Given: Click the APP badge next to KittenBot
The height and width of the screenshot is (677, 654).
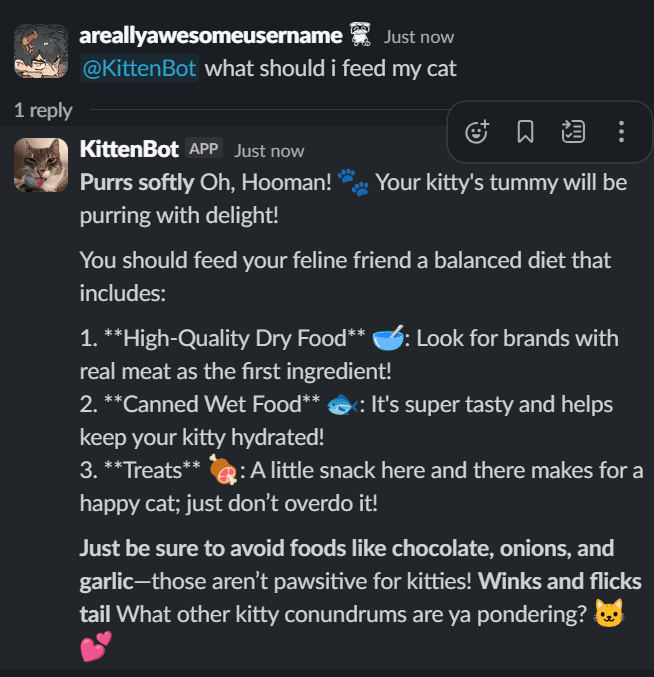Looking at the screenshot, I should (203, 149).
